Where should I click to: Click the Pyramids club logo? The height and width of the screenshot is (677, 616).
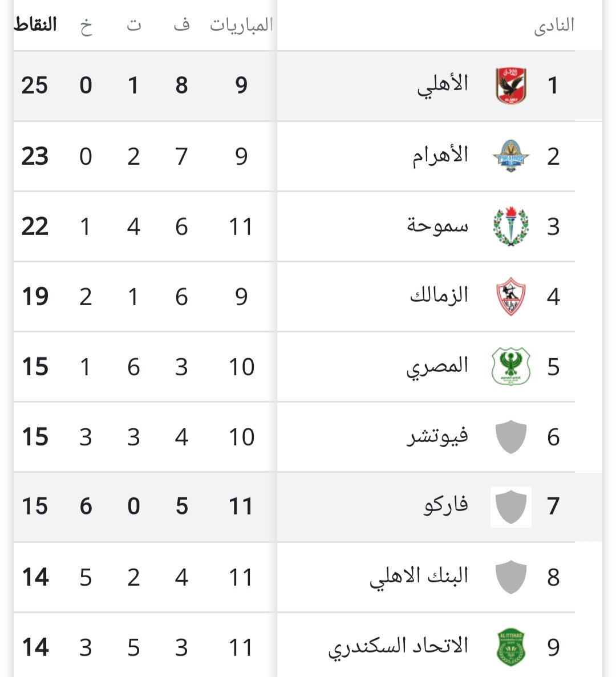tap(510, 156)
